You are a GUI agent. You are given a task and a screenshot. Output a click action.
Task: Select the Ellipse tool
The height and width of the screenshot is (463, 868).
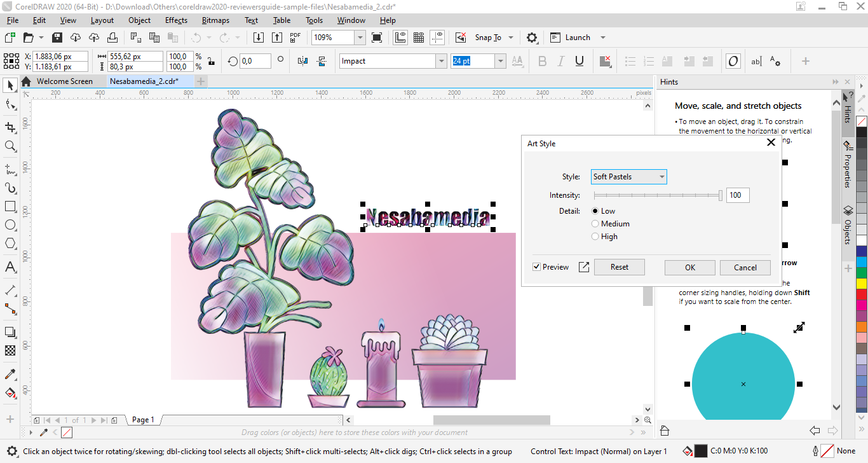pyautogui.click(x=10, y=225)
